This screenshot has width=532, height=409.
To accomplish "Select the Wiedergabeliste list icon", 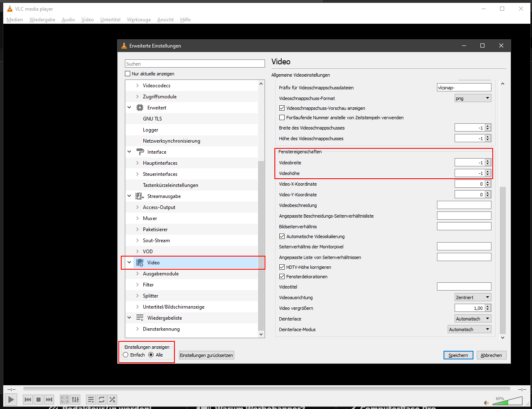I will tap(140, 318).
